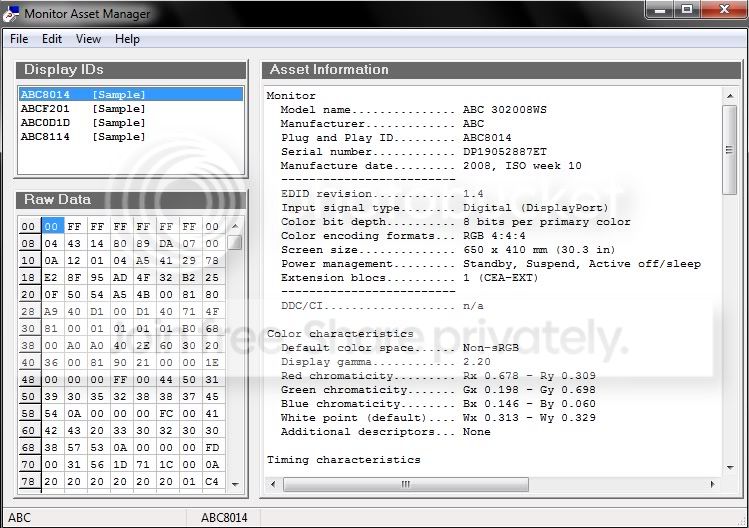The height and width of the screenshot is (528, 749).
Task: Click the Screen size 650 x 410 mm value
Action: tap(539, 249)
